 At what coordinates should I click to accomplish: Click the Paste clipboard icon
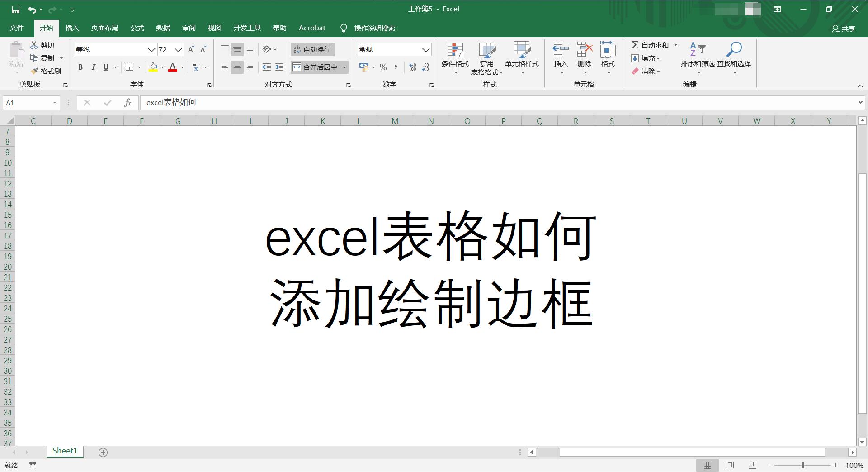(17, 50)
